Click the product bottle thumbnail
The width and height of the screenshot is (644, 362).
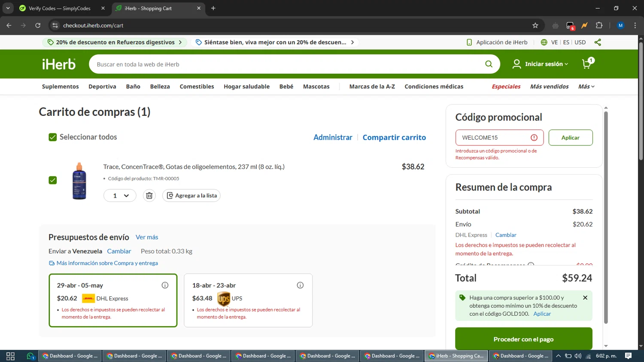click(x=79, y=181)
